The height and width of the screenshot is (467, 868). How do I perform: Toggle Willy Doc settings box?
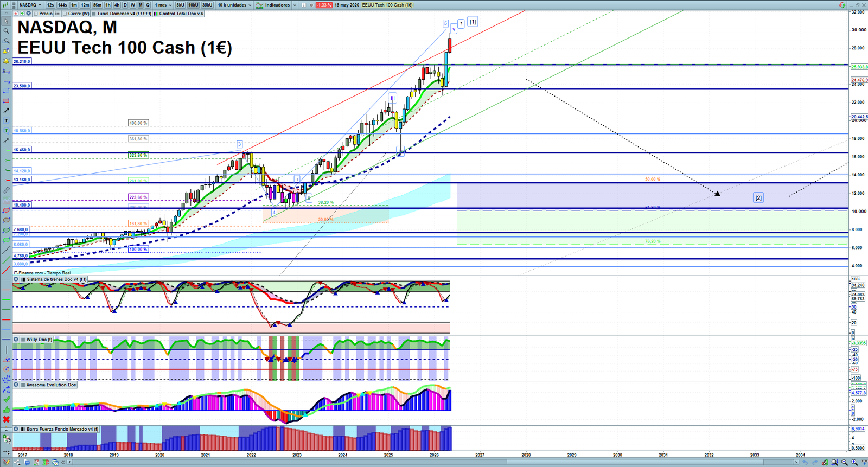point(23,340)
